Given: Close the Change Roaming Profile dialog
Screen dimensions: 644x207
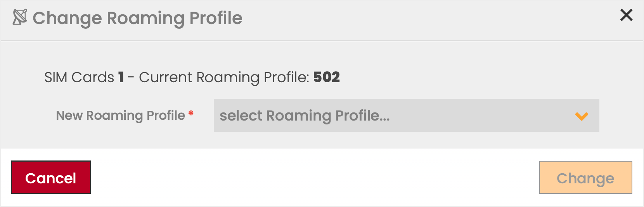Looking at the screenshot, I should [x=626, y=15].
